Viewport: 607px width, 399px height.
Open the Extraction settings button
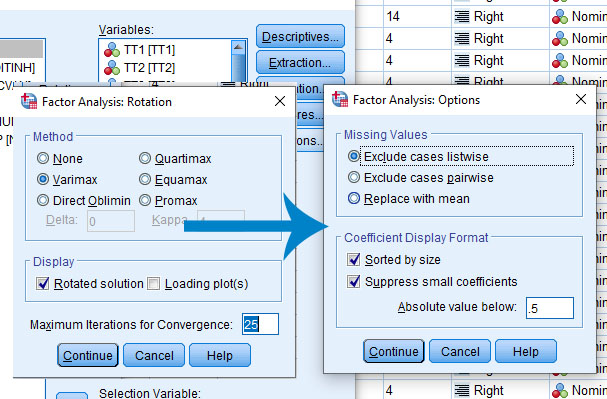(300, 62)
